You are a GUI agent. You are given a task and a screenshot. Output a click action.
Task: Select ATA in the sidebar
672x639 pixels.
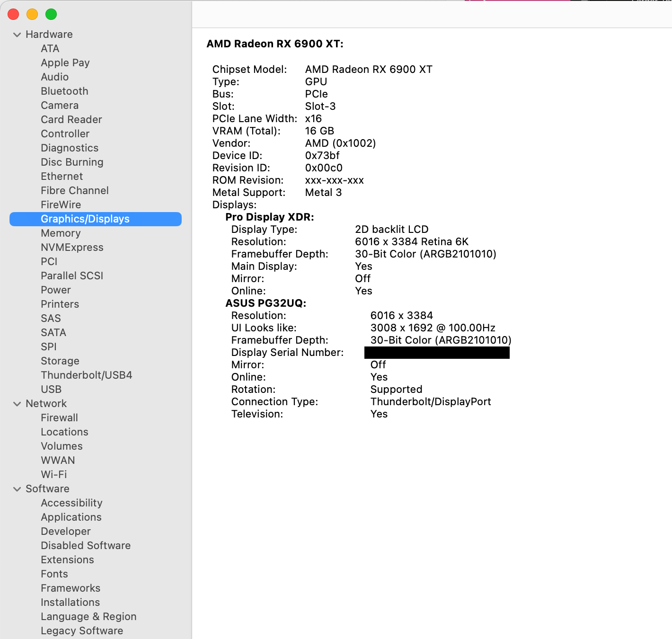[50, 49]
